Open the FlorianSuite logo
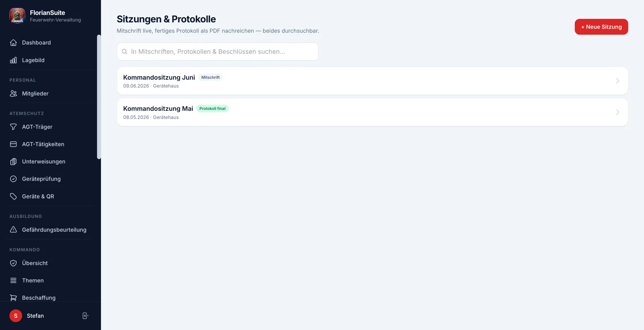 [17, 16]
